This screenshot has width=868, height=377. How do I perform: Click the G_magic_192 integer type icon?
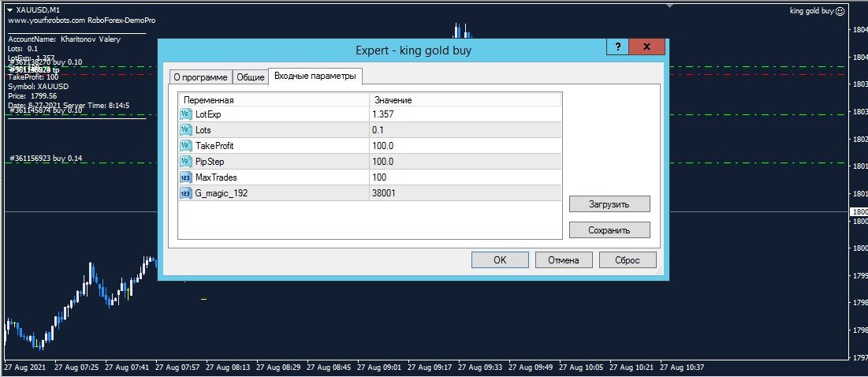(x=185, y=193)
